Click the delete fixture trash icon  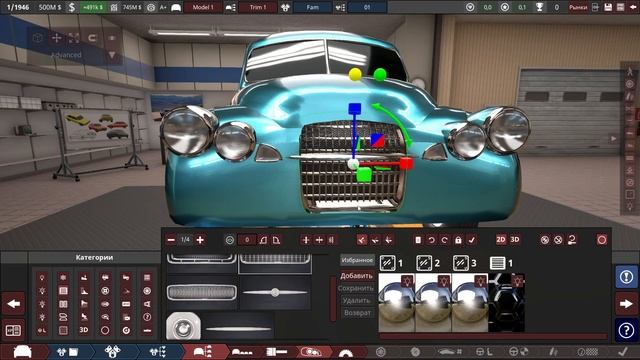pos(418,240)
